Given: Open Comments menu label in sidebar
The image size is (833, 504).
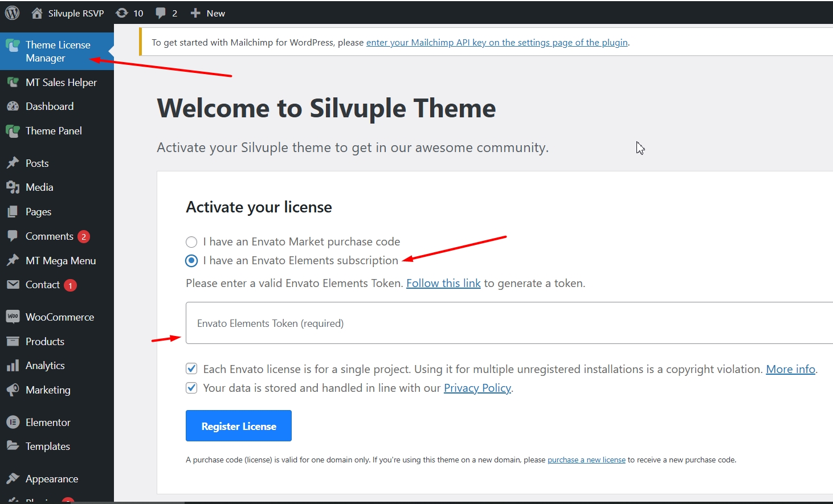Looking at the screenshot, I should pos(50,236).
